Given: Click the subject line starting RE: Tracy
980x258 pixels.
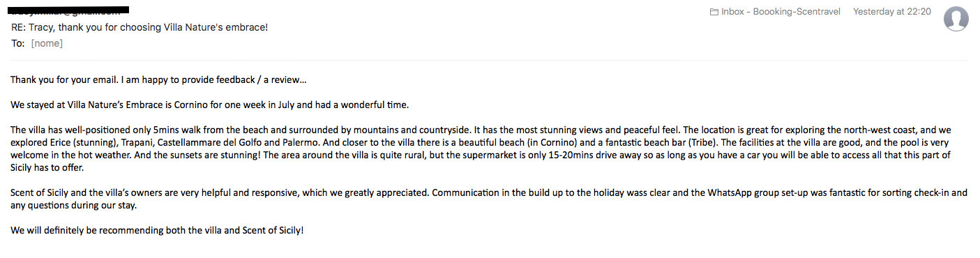Looking at the screenshot, I should [x=140, y=27].
